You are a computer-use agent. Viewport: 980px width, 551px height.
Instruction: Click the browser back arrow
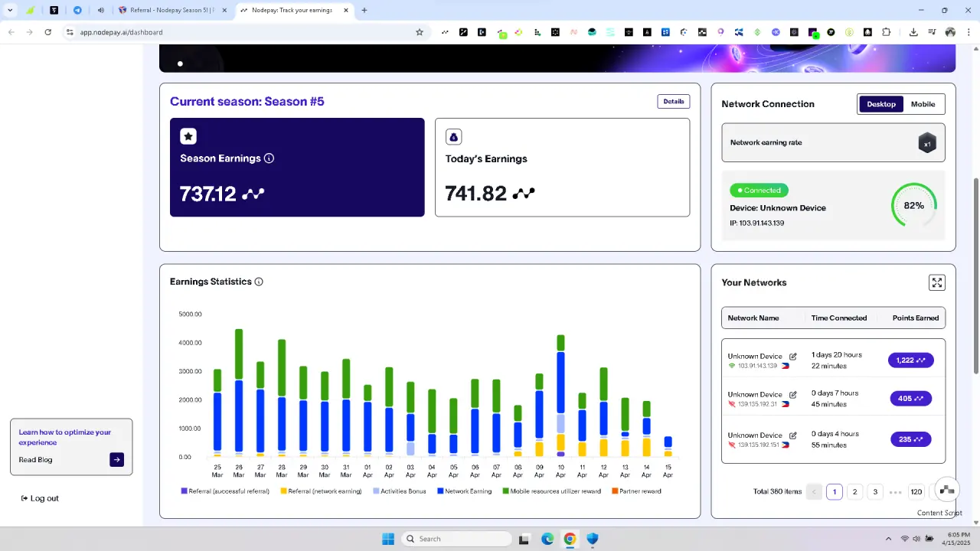(11, 32)
